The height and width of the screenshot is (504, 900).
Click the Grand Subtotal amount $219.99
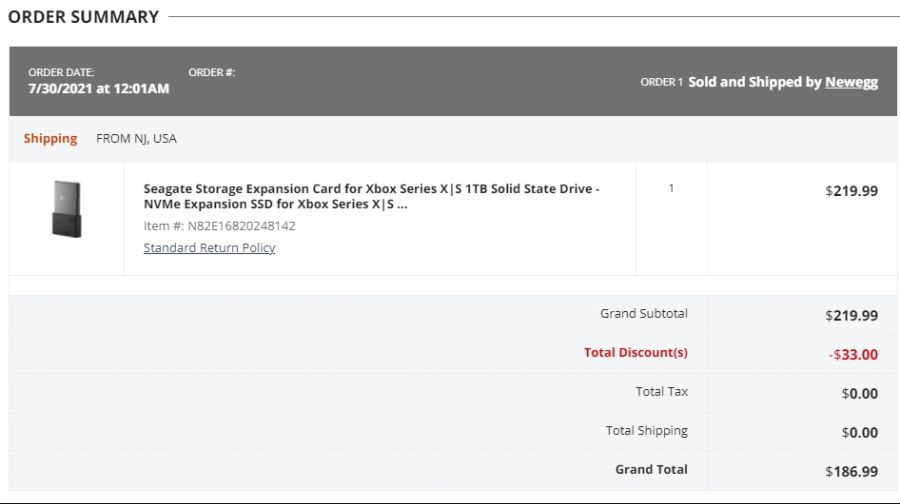851,315
